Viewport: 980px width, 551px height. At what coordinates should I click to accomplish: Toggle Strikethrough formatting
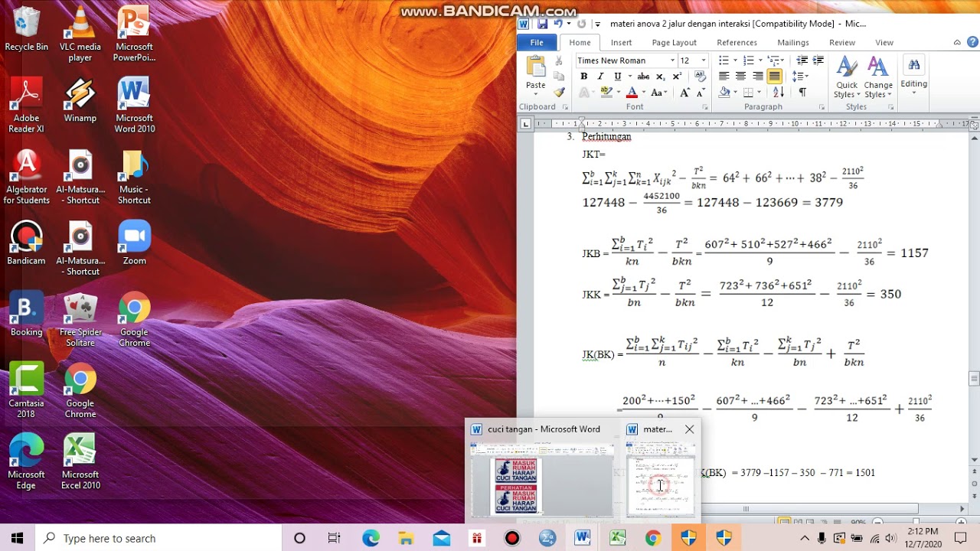(x=643, y=77)
